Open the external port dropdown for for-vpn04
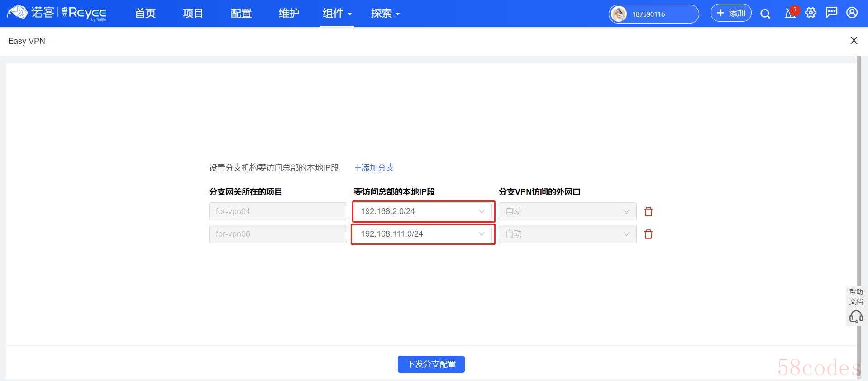This screenshot has height=381, width=868. (x=567, y=211)
